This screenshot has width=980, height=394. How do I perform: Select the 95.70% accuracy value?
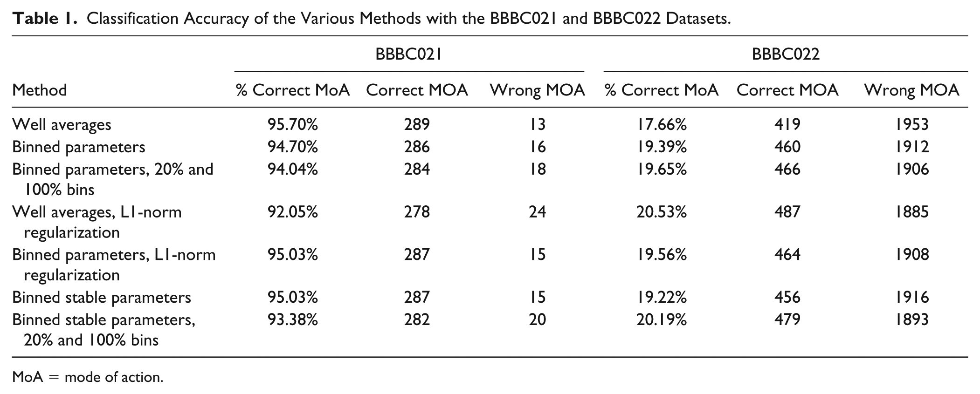(x=293, y=124)
